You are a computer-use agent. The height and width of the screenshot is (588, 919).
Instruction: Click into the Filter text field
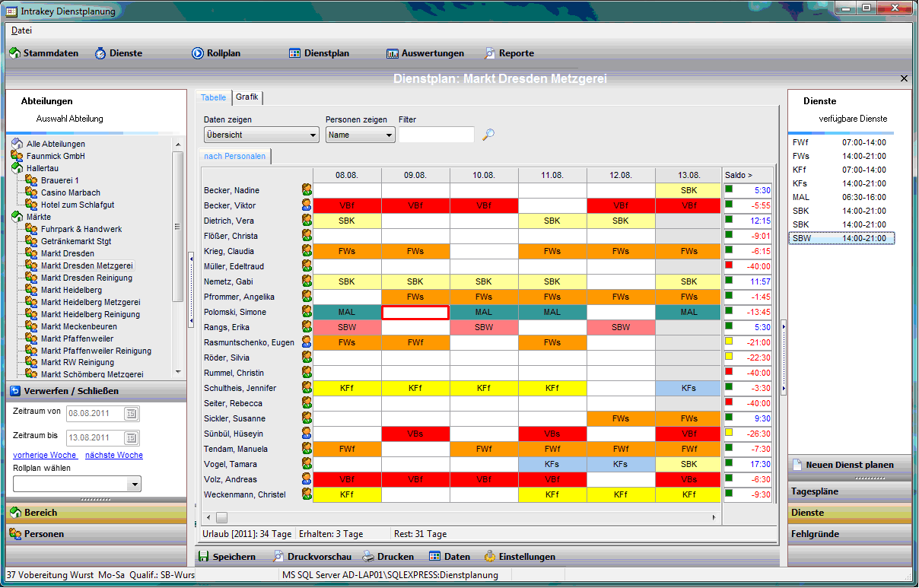[437, 135]
